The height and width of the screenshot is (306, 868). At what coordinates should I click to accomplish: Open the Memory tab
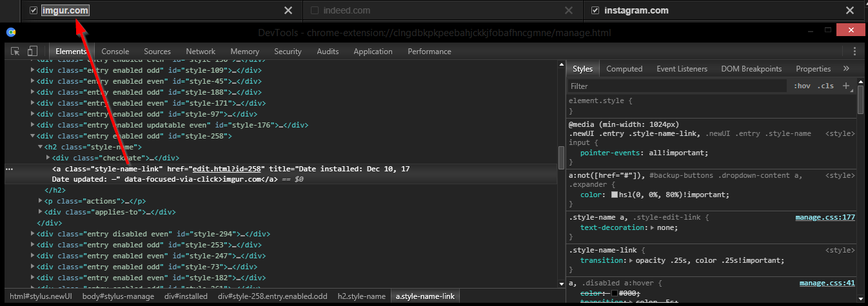[x=244, y=52]
